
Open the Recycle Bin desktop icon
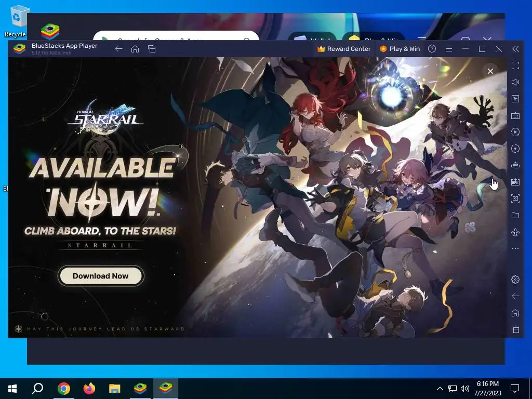point(15,21)
